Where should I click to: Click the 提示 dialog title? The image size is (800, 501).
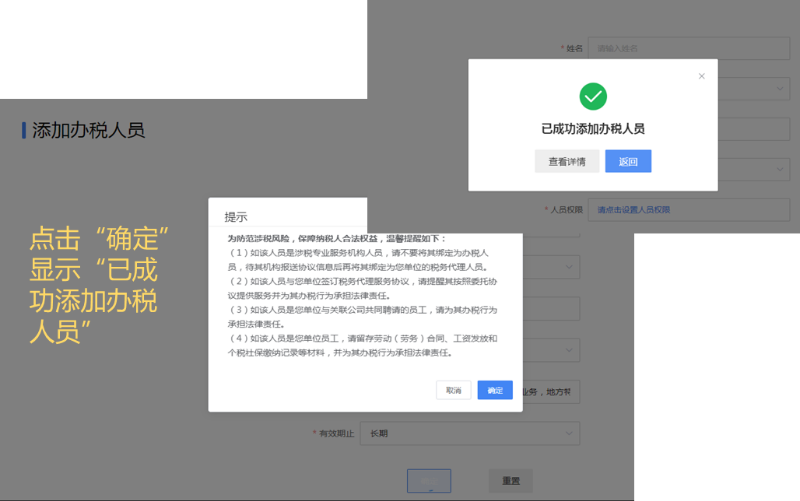point(236,217)
